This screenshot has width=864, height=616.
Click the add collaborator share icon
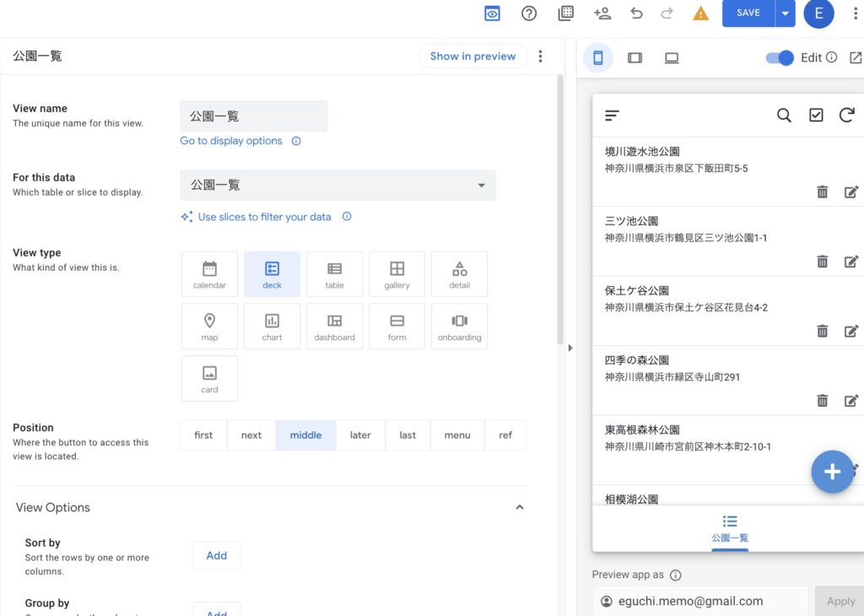602,14
